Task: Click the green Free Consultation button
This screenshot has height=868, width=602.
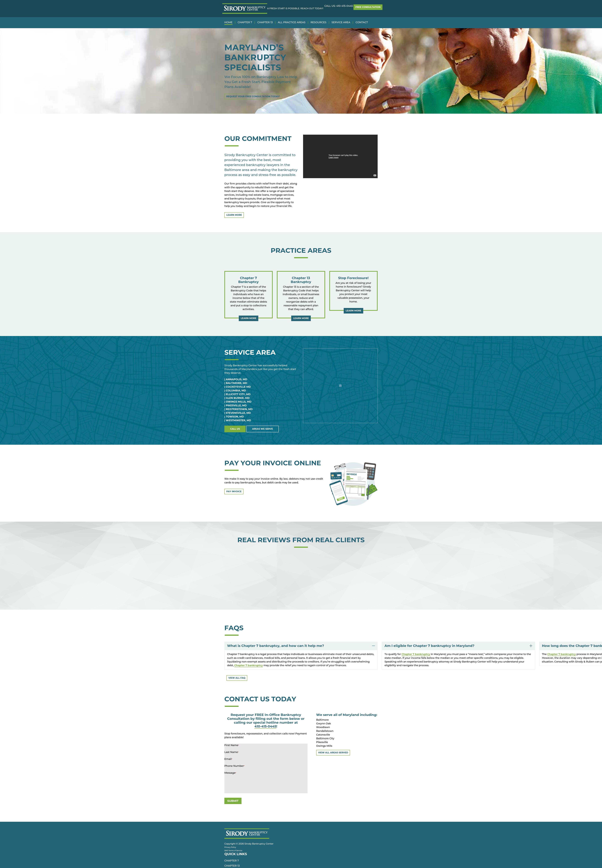Action: point(368,7)
